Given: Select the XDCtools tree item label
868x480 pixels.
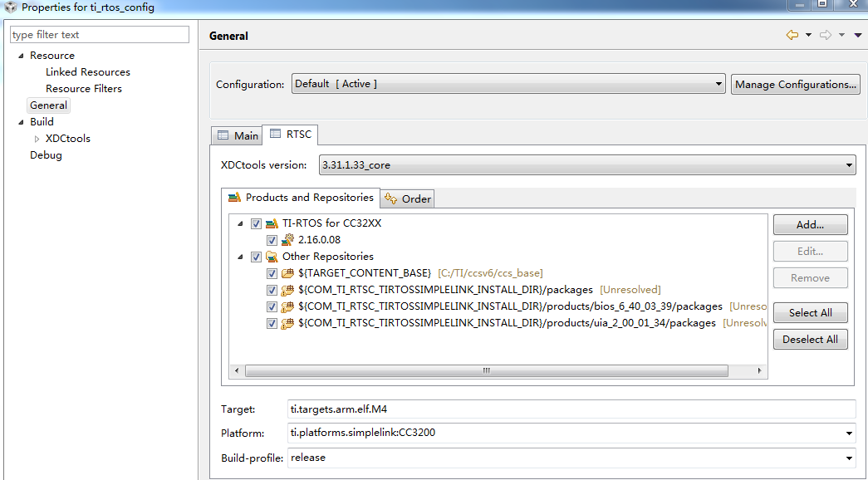Looking at the screenshot, I should (x=67, y=139).
